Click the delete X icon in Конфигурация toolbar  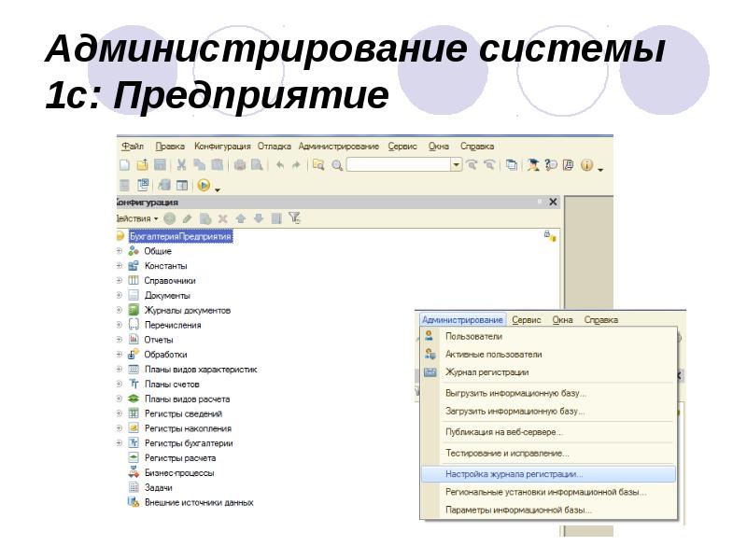pos(222,218)
